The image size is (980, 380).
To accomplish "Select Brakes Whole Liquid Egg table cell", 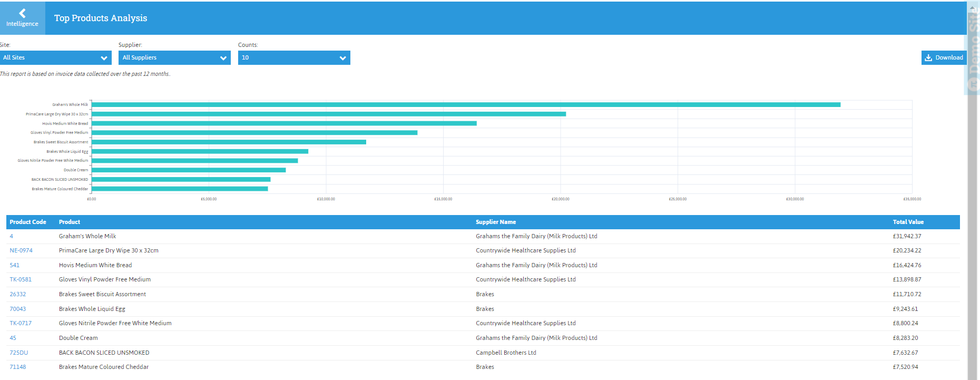I will (x=92, y=309).
